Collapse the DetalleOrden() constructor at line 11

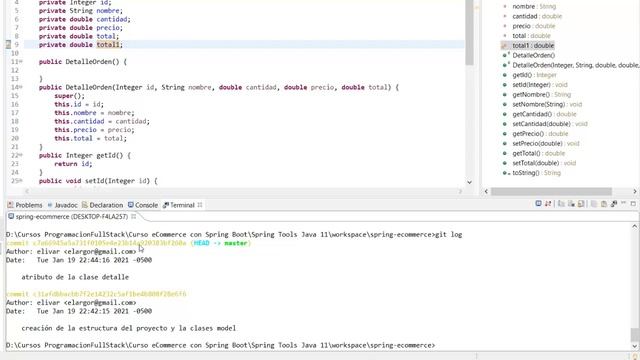click(x=21, y=62)
